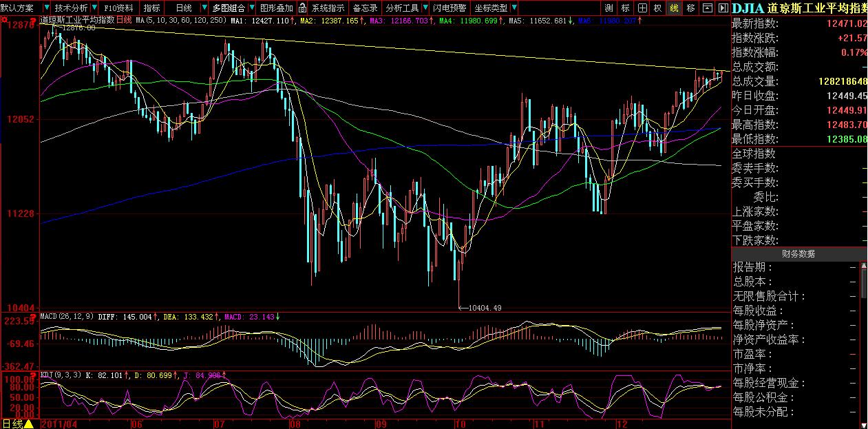Open the 技术分析 menu
The height and width of the screenshot is (429, 868).
coord(71,8)
